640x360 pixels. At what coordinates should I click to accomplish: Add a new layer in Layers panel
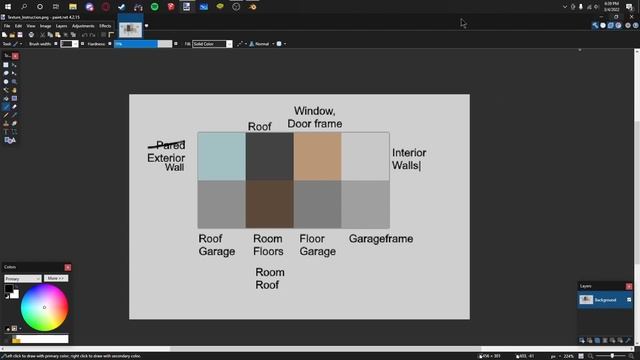coord(582,340)
